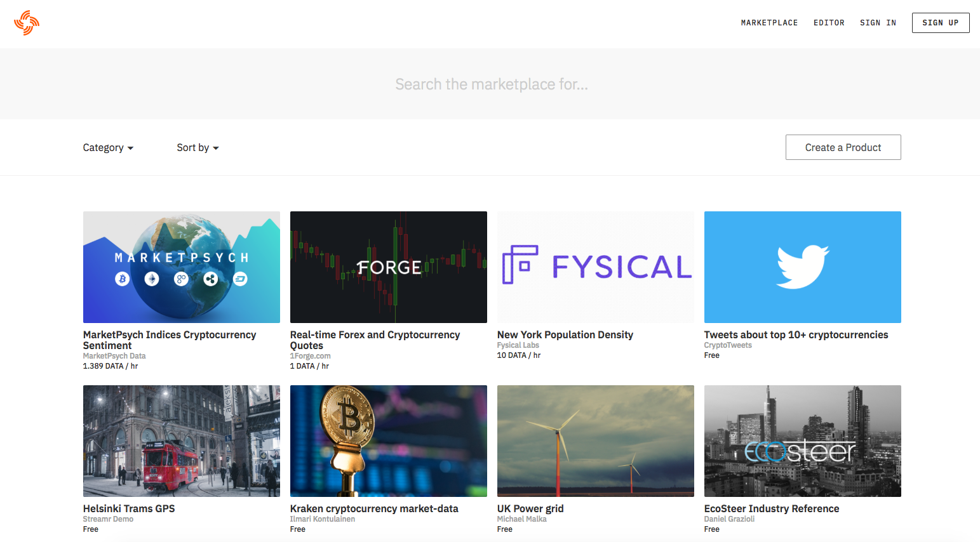Screen dimensions: 980x542
Task: Open Tweets about top 10+ cryptocurrencies title
Action: [796, 334]
